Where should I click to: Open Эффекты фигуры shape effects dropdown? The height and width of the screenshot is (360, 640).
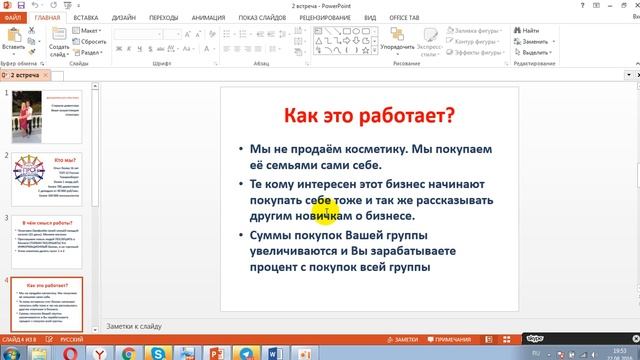[476, 52]
